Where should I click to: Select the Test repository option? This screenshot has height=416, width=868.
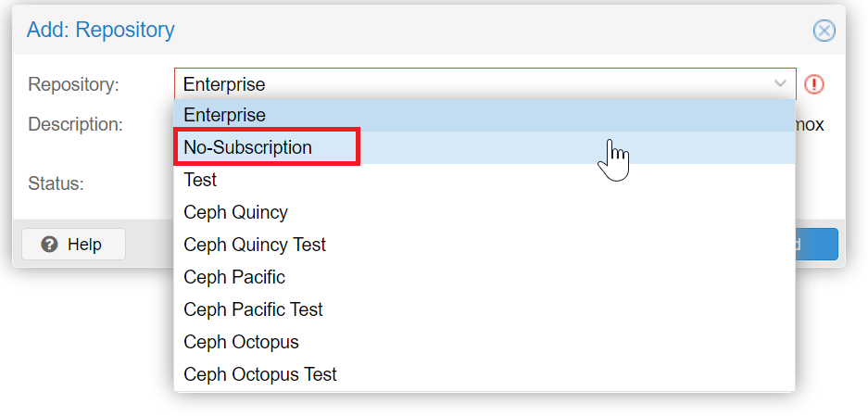[x=484, y=180]
